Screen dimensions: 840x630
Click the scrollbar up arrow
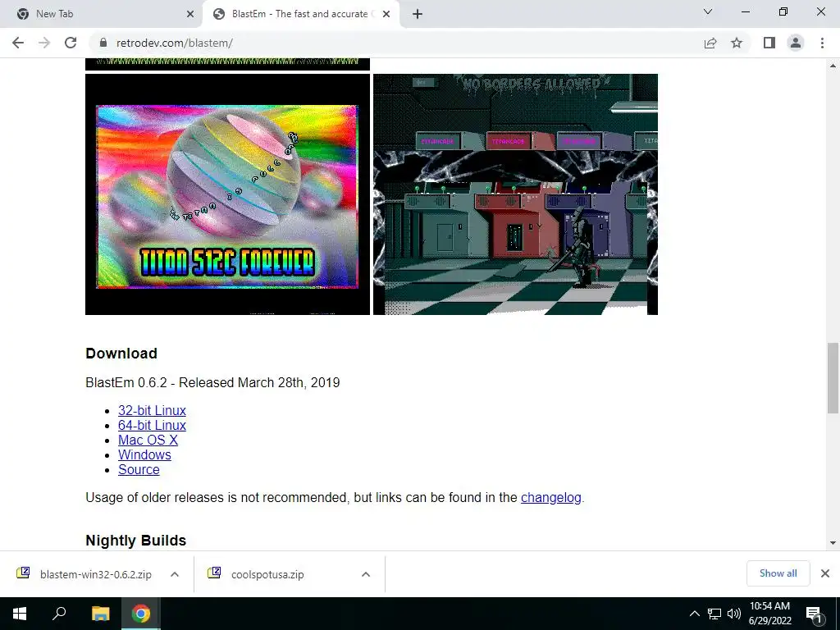pyautogui.click(x=833, y=66)
